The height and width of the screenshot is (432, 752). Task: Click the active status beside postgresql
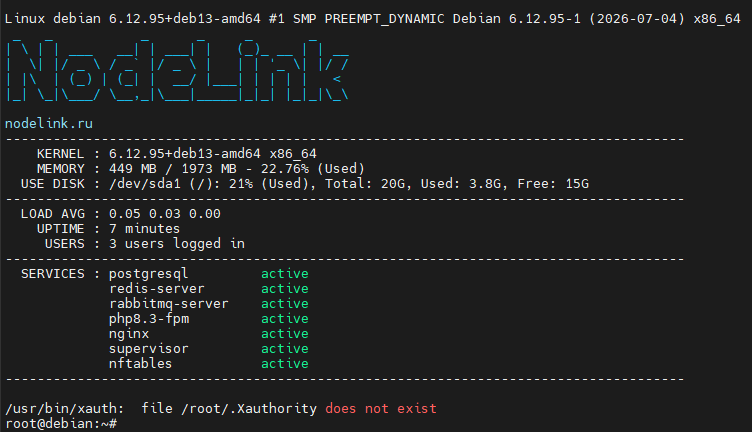click(x=284, y=274)
